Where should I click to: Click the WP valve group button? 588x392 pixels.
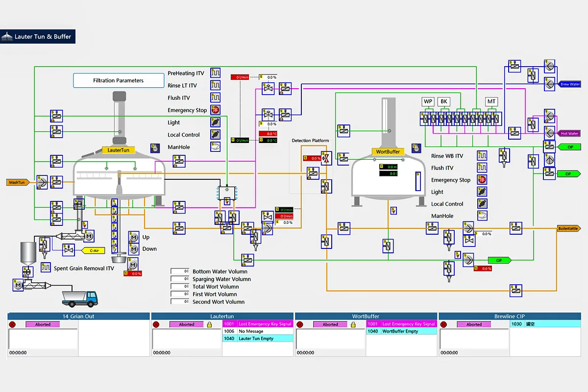pos(428,101)
